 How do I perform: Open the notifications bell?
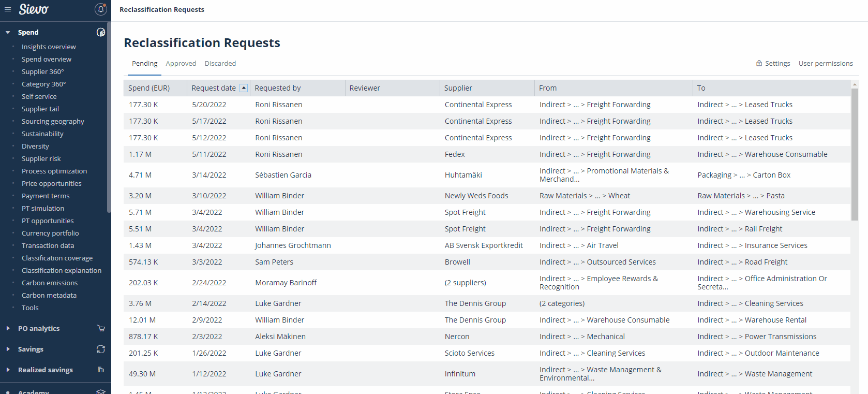pyautogui.click(x=101, y=9)
